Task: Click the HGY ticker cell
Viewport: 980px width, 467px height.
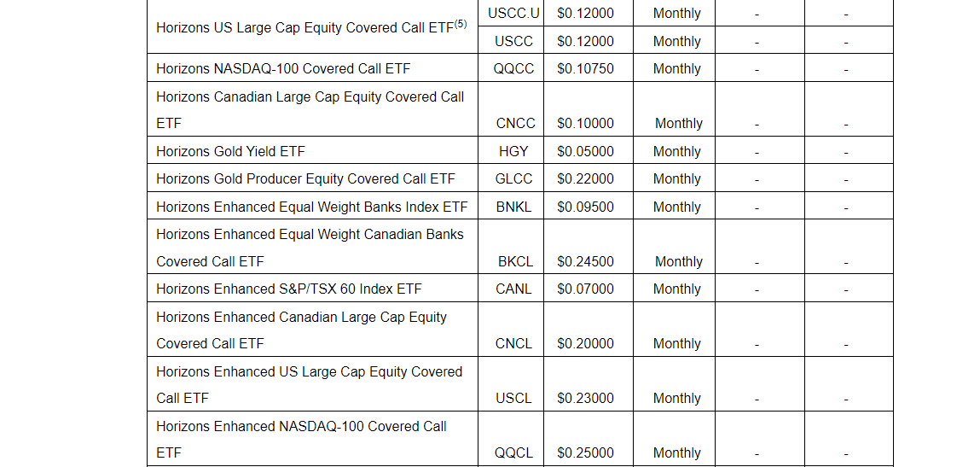Action: (513, 151)
